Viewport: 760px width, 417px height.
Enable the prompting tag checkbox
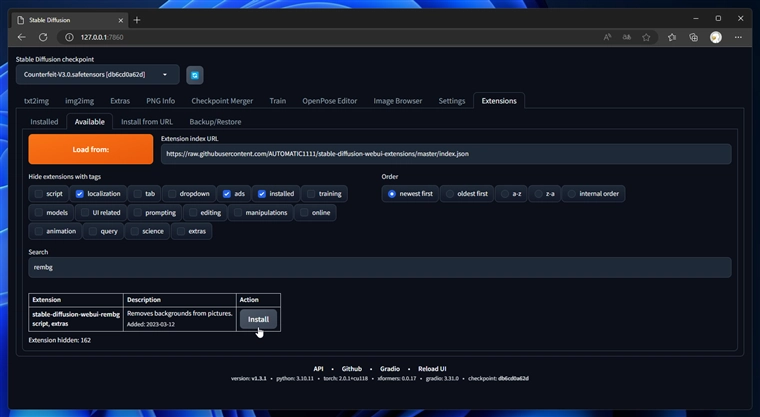tap(138, 212)
